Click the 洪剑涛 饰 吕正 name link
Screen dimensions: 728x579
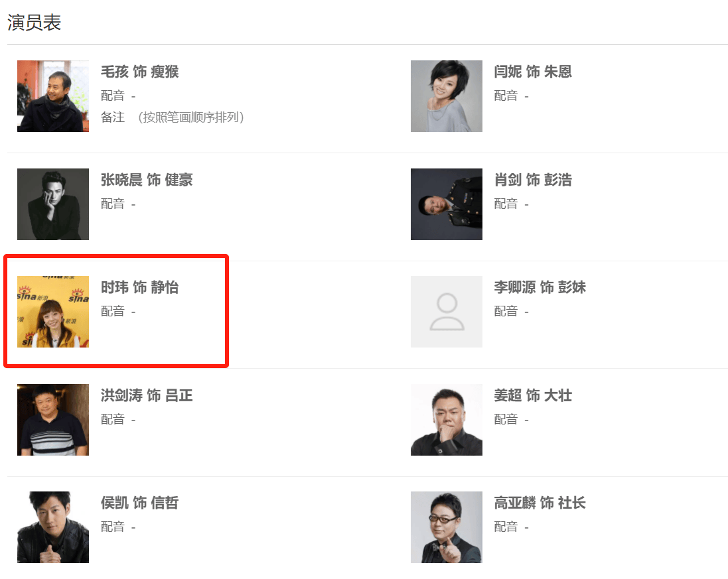(147, 395)
